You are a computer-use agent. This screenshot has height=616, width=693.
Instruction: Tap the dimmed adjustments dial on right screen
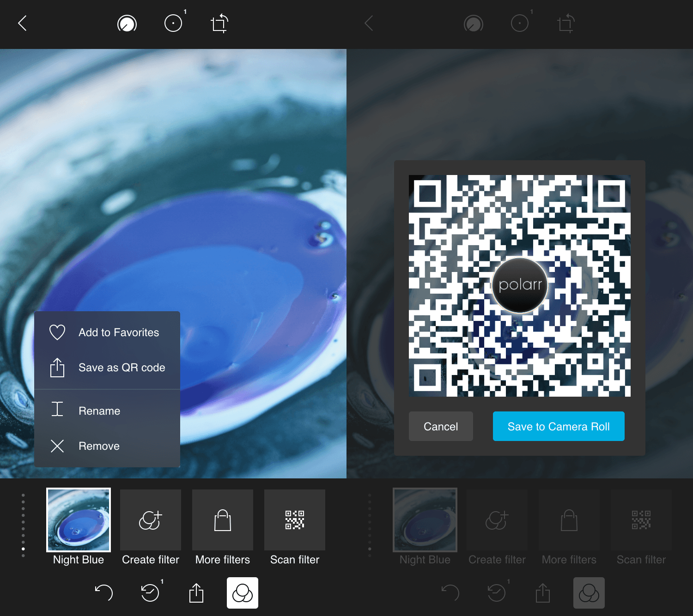coord(474,23)
